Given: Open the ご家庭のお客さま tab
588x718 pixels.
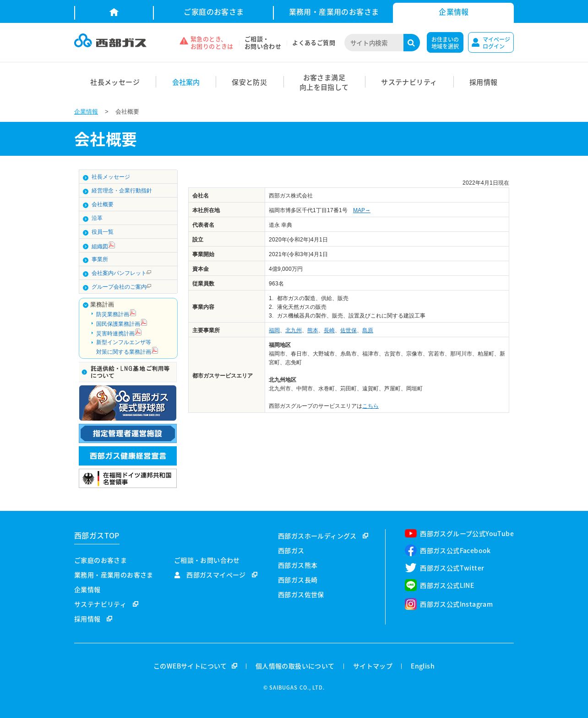Looking at the screenshot, I should [x=213, y=12].
